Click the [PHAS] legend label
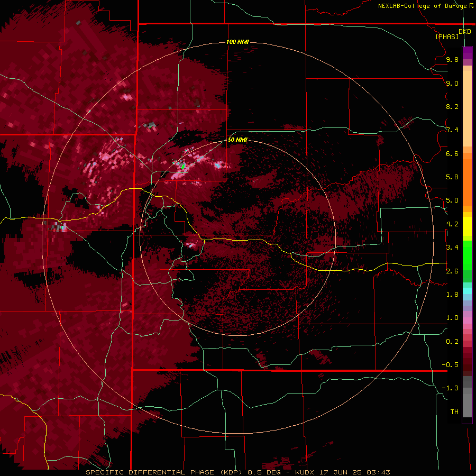Screen dimensions: 476x476 coord(447,36)
